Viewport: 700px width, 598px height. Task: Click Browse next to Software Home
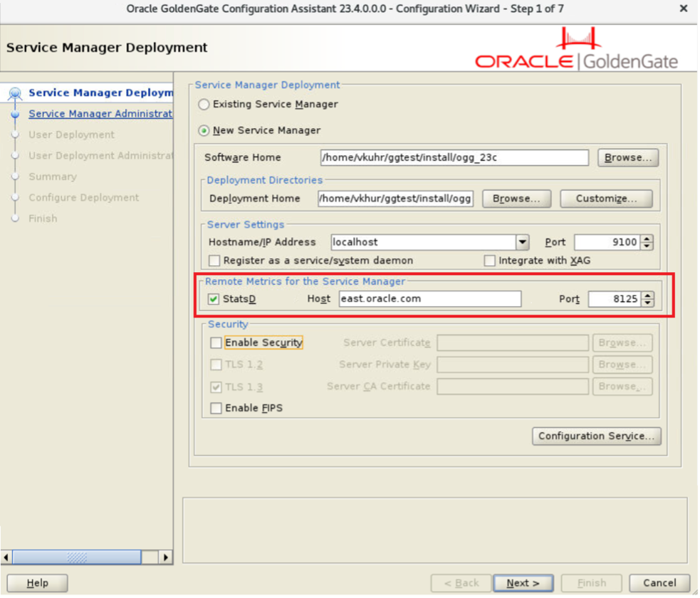[628, 158]
